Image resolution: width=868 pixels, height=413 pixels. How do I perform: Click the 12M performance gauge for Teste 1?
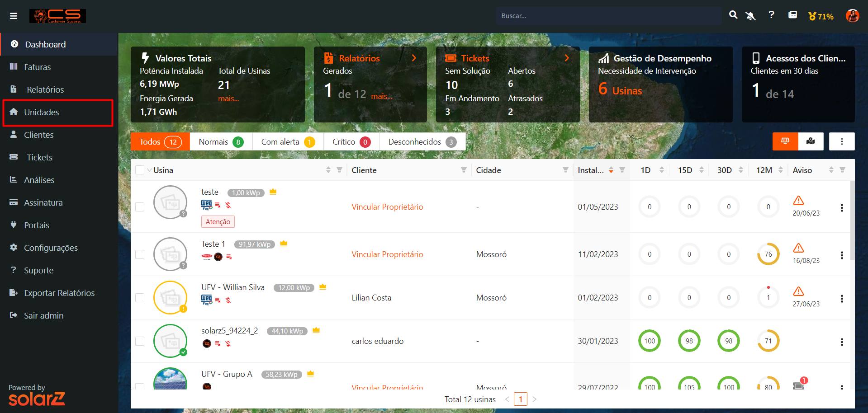[x=768, y=254]
